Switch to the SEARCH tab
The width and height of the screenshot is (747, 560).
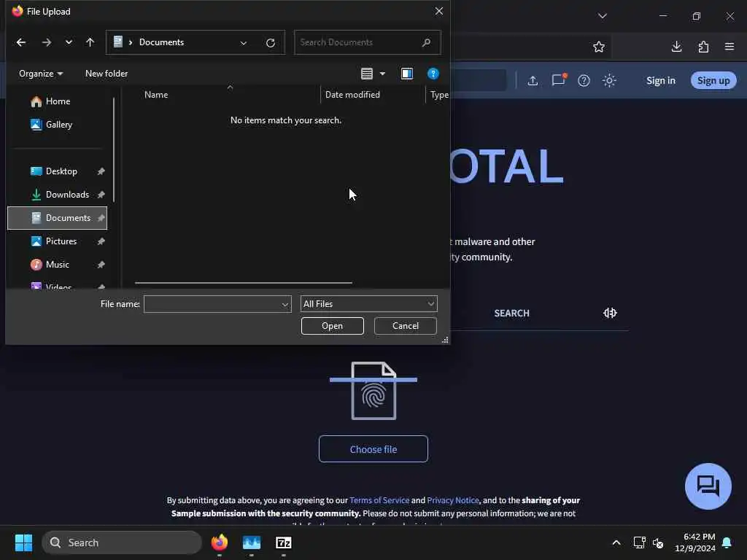(511, 314)
